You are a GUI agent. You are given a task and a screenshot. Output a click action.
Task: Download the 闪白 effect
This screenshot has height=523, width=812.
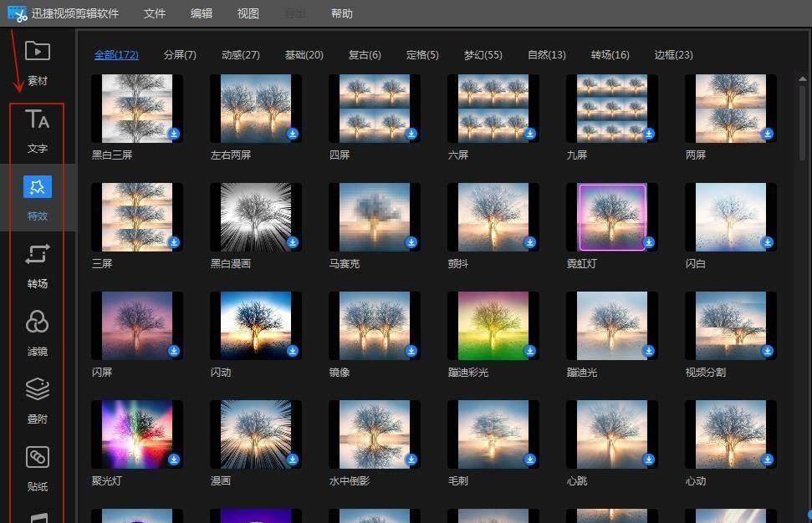[x=768, y=242]
